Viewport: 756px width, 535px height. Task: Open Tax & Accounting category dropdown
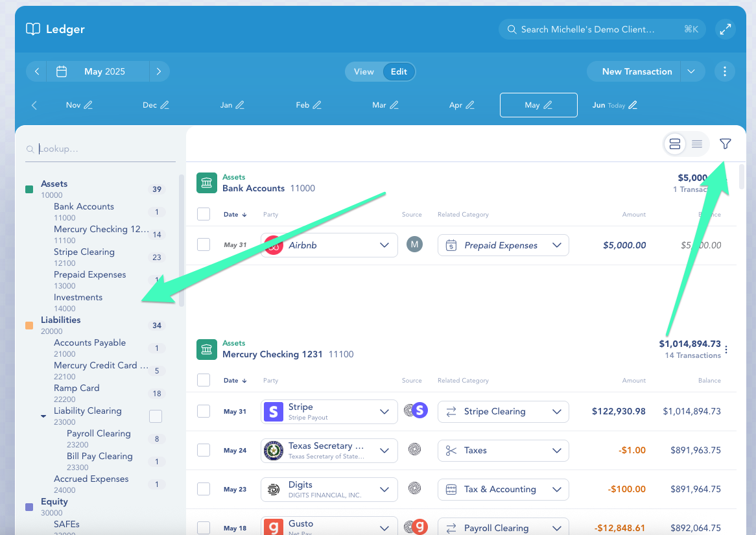click(x=557, y=490)
